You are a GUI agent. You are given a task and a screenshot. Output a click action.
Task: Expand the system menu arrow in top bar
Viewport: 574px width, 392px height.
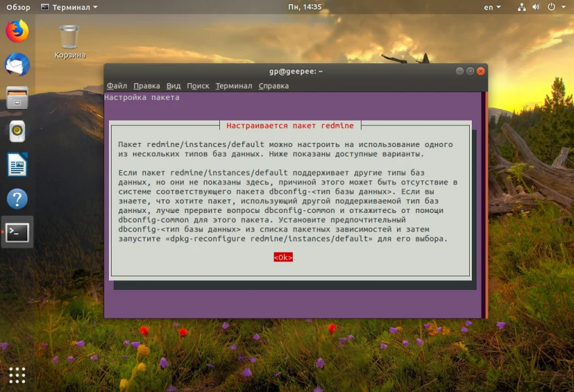coord(564,7)
